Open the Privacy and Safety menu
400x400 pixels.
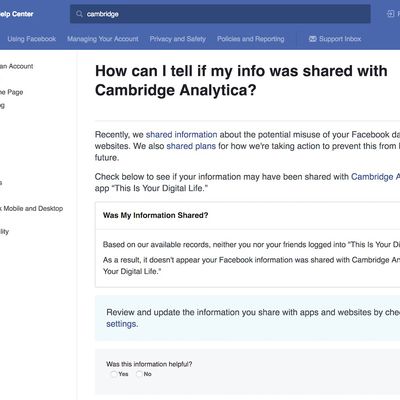click(x=178, y=39)
